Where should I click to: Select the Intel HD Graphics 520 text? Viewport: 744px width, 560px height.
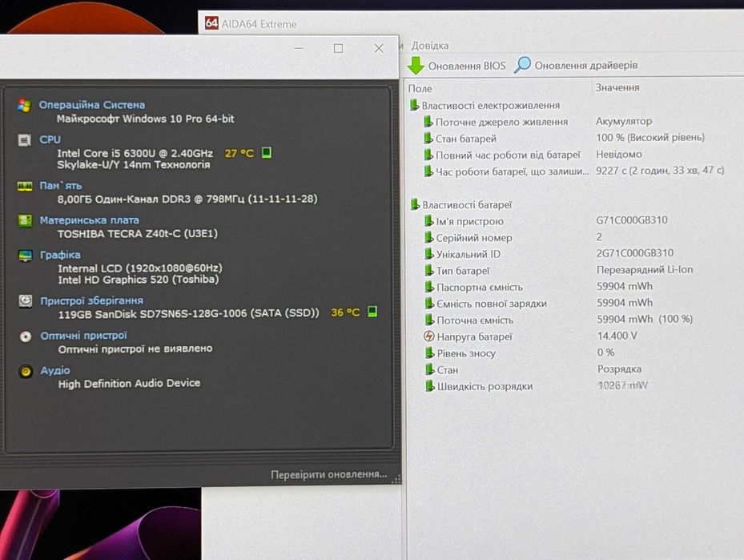[139, 280]
